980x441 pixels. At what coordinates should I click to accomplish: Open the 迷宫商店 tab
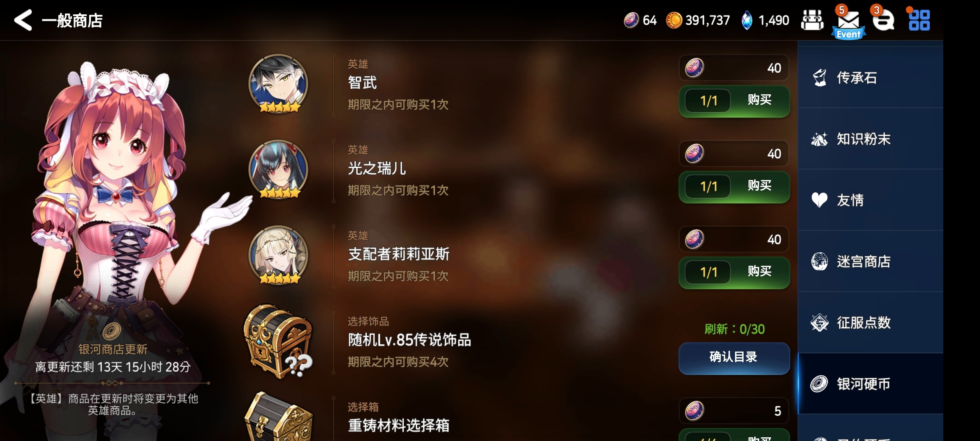click(871, 261)
